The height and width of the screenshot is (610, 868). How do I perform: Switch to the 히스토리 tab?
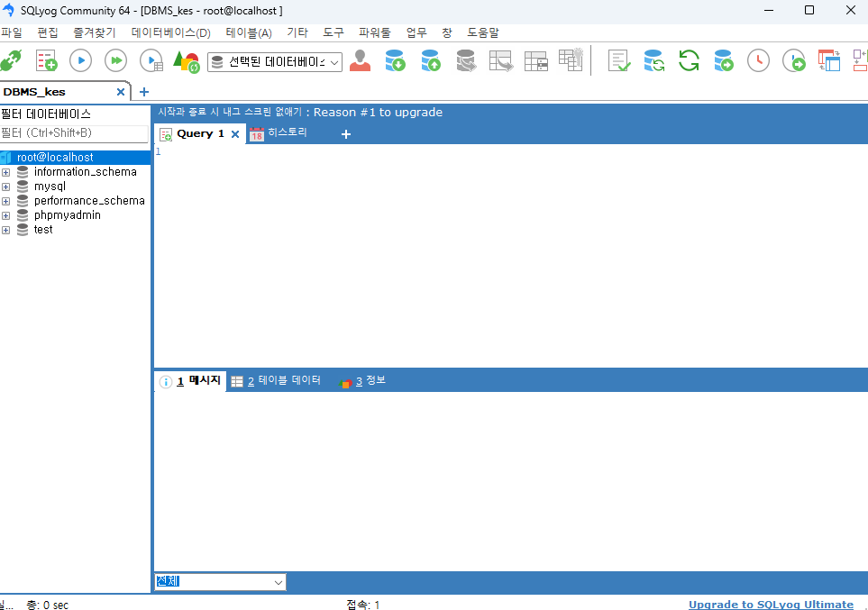tap(279, 133)
